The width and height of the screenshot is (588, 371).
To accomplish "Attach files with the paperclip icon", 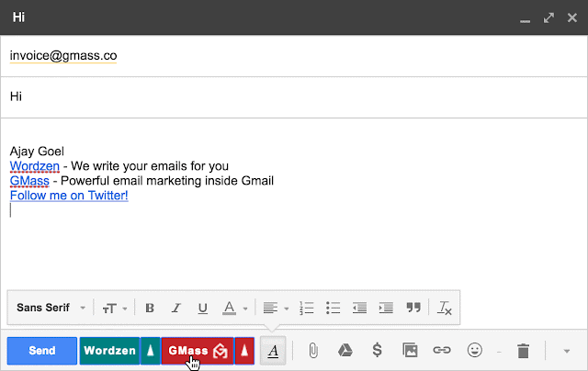I will 313,351.
